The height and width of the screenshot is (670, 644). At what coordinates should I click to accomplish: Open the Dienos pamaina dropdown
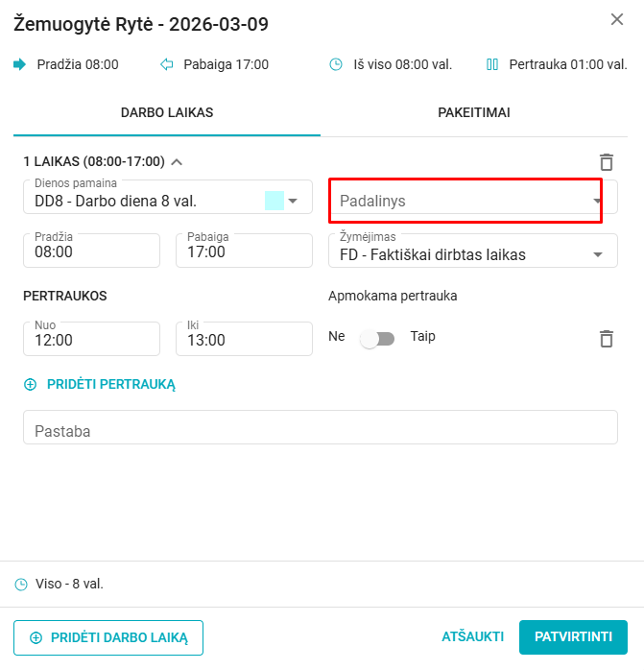click(294, 201)
